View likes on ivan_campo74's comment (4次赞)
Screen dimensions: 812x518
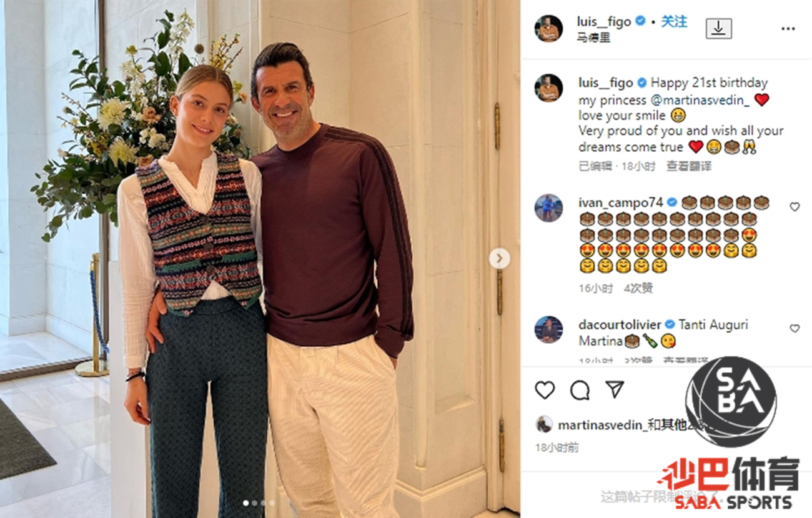[x=638, y=288]
